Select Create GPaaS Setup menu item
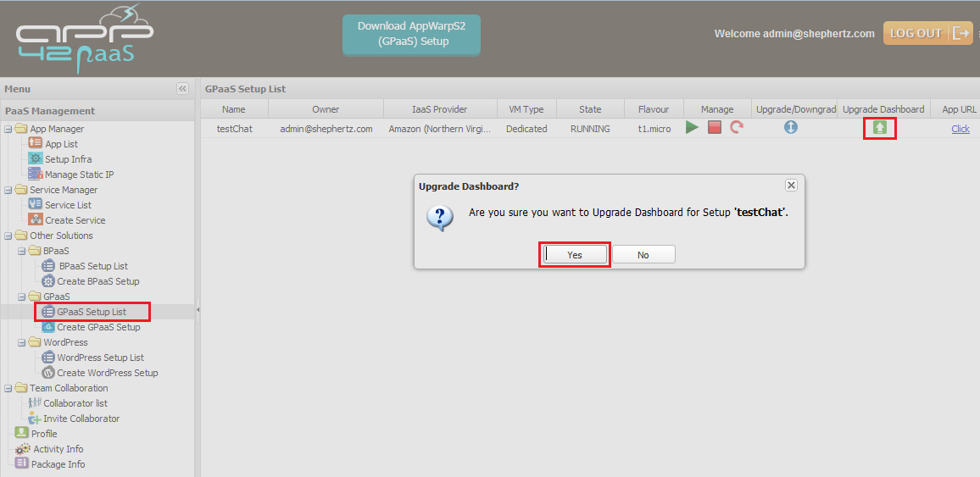This screenshot has height=477, width=980. coord(98,327)
